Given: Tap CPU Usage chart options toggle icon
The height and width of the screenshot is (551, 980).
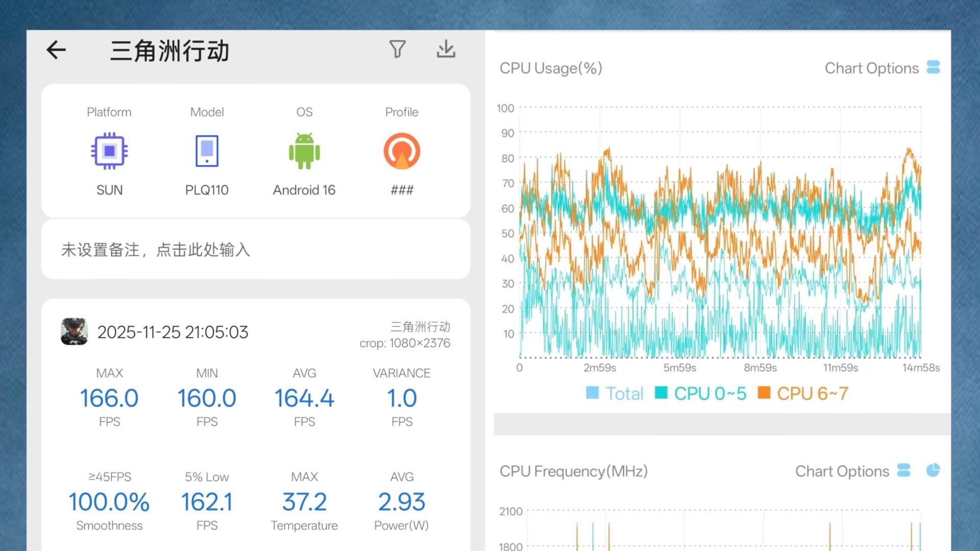Looking at the screenshot, I should pyautogui.click(x=933, y=67).
